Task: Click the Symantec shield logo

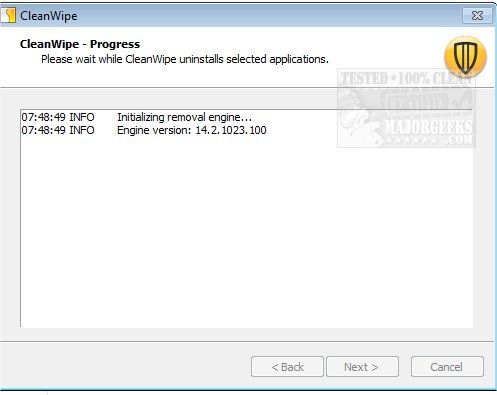Action: pyautogui.click(x=465, y=57)
